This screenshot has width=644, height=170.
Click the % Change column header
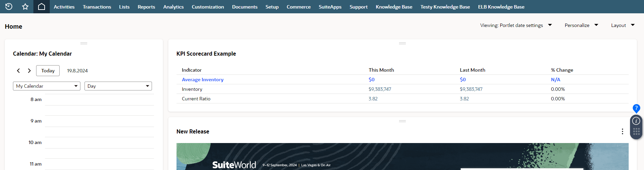(x=562, y=70)
